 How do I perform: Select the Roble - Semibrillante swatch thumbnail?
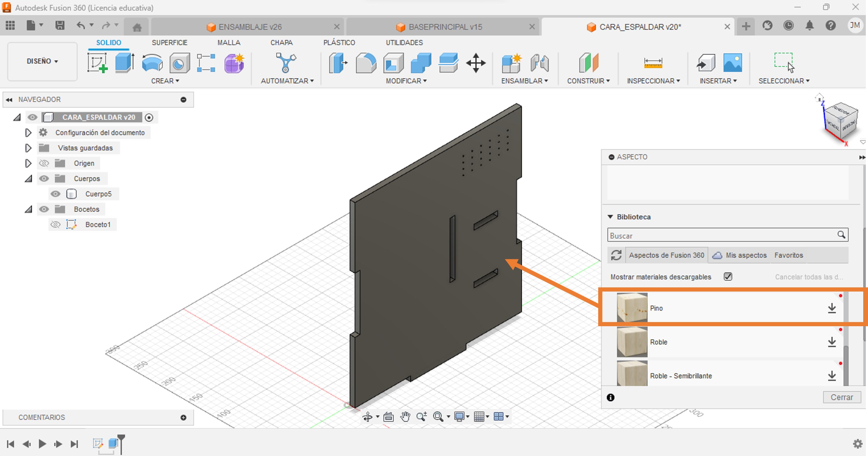[632, 373]
